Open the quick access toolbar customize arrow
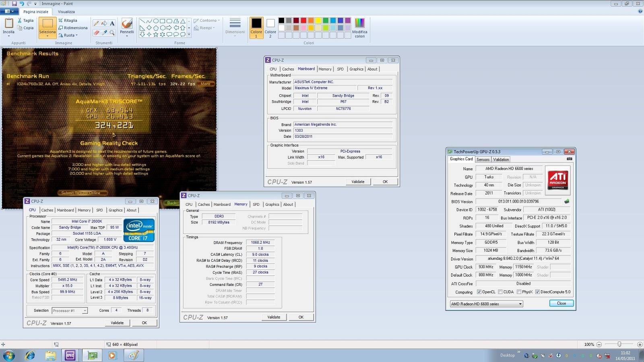 (x=35, y=4)
